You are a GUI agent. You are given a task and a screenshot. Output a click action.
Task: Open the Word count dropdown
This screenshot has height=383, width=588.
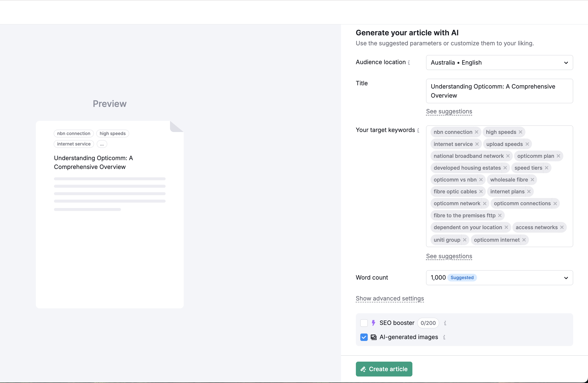pyautogui.click(x=499, y=278)
